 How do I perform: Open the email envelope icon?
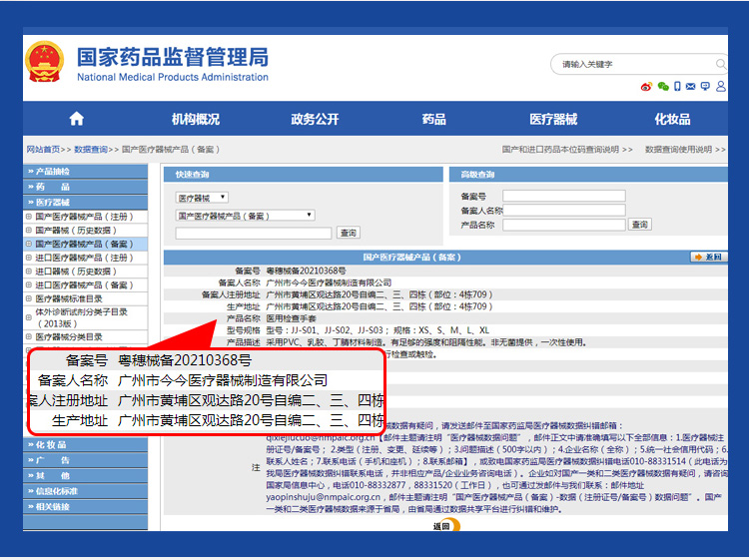coord(691,87)
